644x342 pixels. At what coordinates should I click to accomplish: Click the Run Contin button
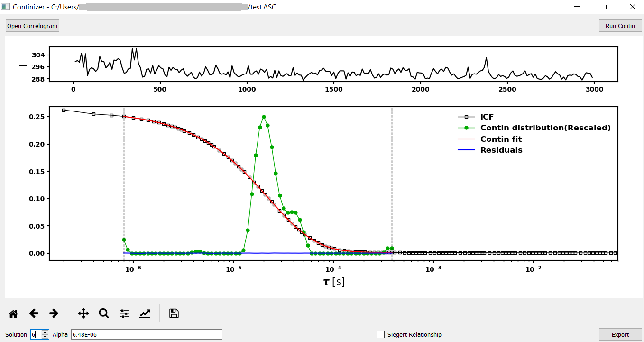click(620, 26)
